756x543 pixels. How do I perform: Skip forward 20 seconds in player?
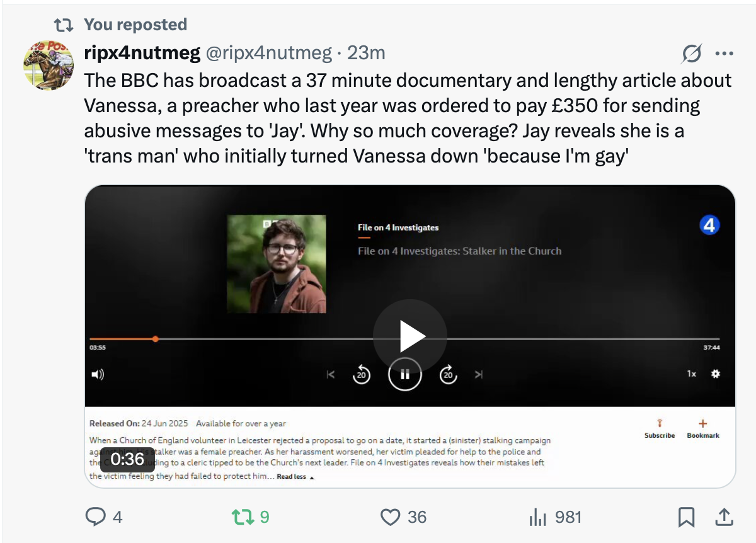point(448,374)
